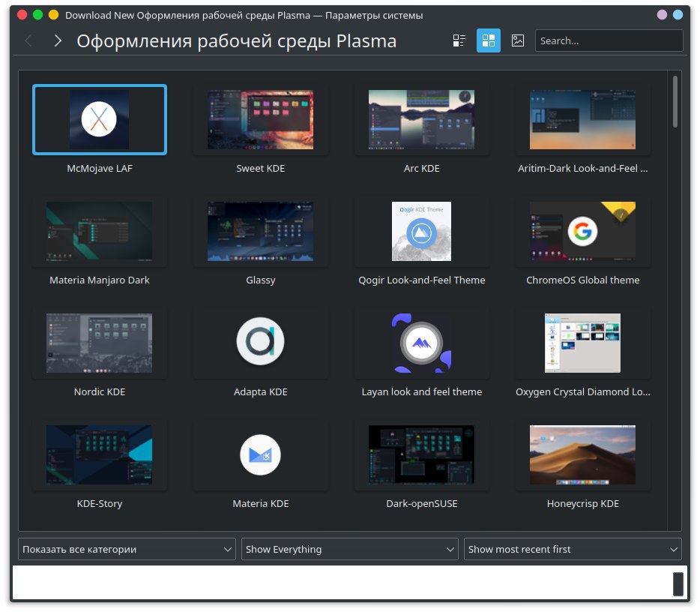Click the purple circle title bar button
700x612 pixels.
pos(662,15)
